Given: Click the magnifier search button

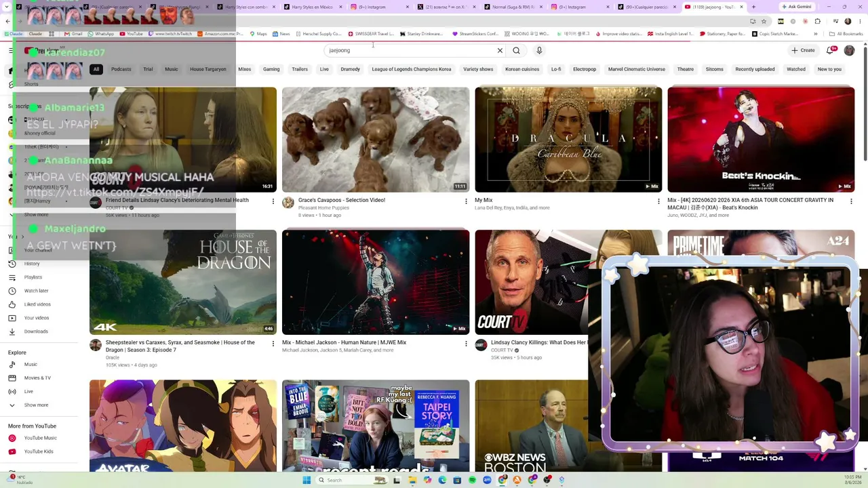Looking at the screenshot, I should [516, 50].
